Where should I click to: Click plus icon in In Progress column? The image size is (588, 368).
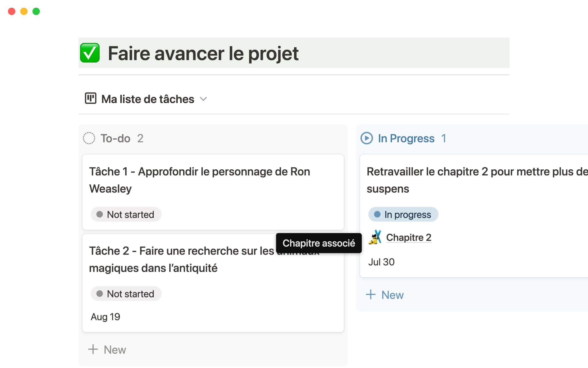pos(371,295)
